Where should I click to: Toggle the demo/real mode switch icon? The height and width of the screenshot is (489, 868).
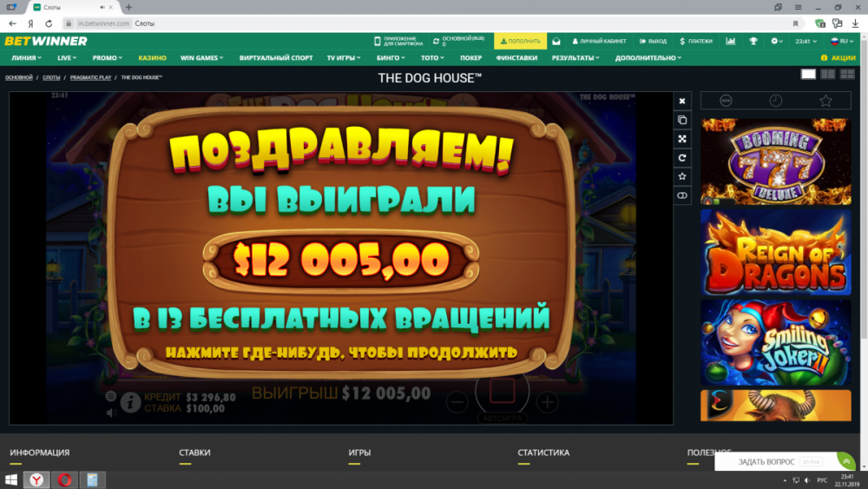click(682, 195)
